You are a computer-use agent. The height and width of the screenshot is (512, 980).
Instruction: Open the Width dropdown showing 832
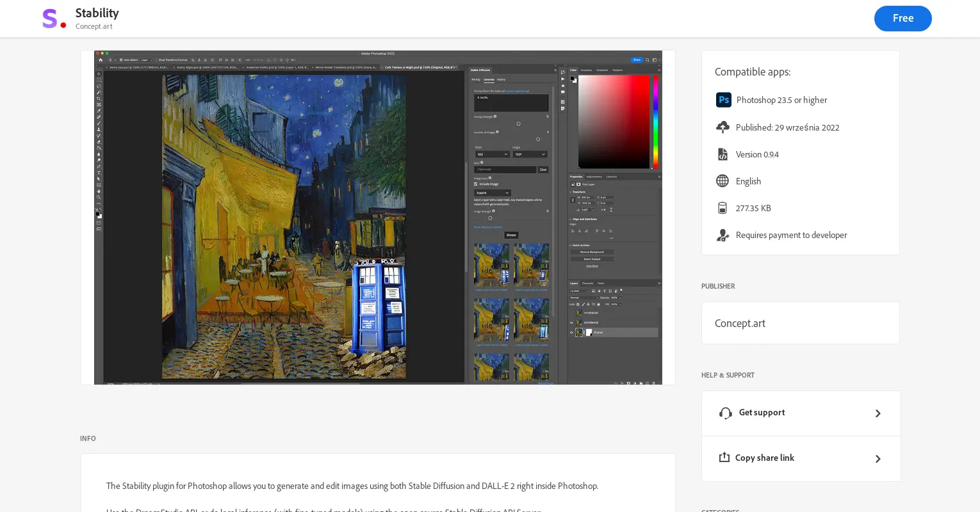pyautogui.click(x=491, y=154)
